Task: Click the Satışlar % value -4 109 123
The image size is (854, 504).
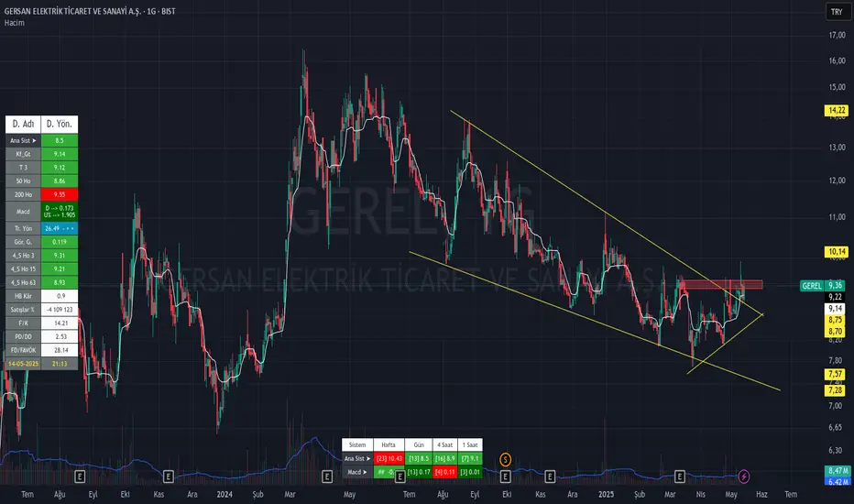Action: 60,310
